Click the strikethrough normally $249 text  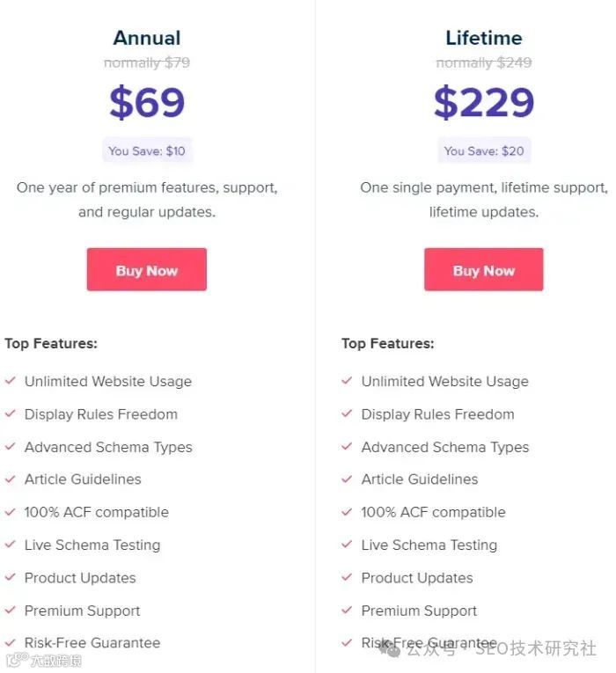click(x=483, y=62)
